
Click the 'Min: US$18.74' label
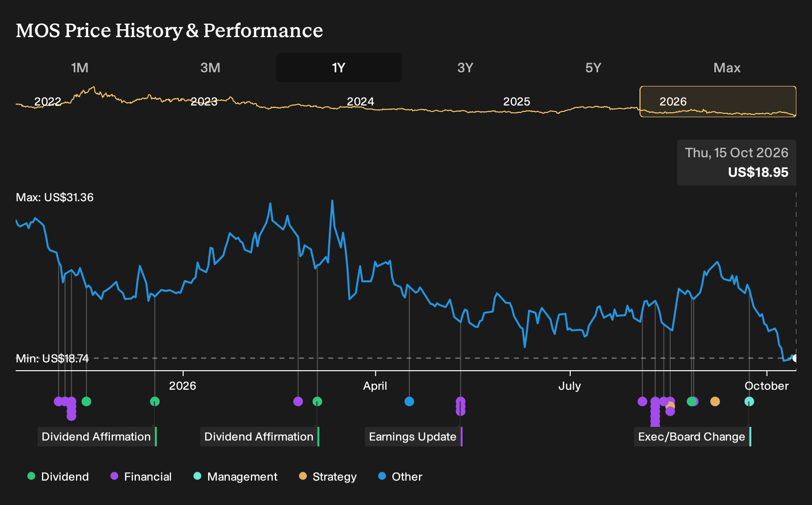click(52, 358)
